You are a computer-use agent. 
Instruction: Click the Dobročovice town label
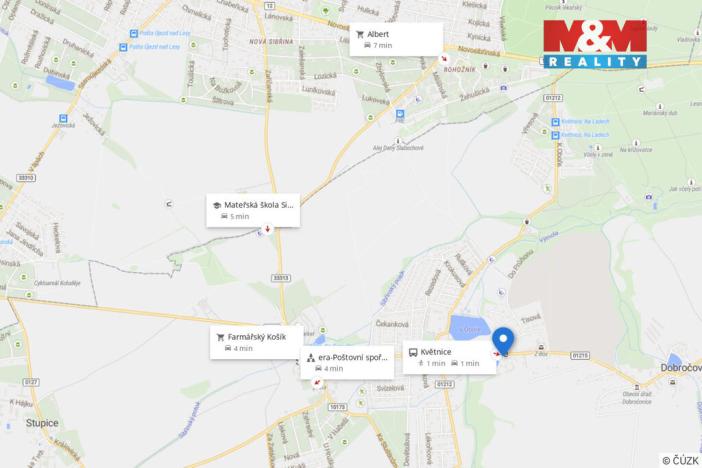click(681, 368)
